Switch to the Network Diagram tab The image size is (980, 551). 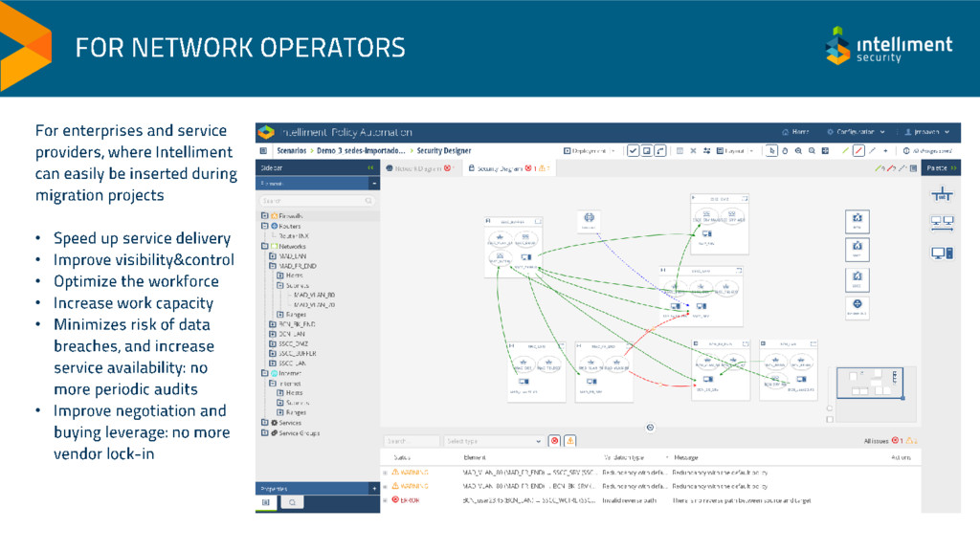tap(419, 168)
